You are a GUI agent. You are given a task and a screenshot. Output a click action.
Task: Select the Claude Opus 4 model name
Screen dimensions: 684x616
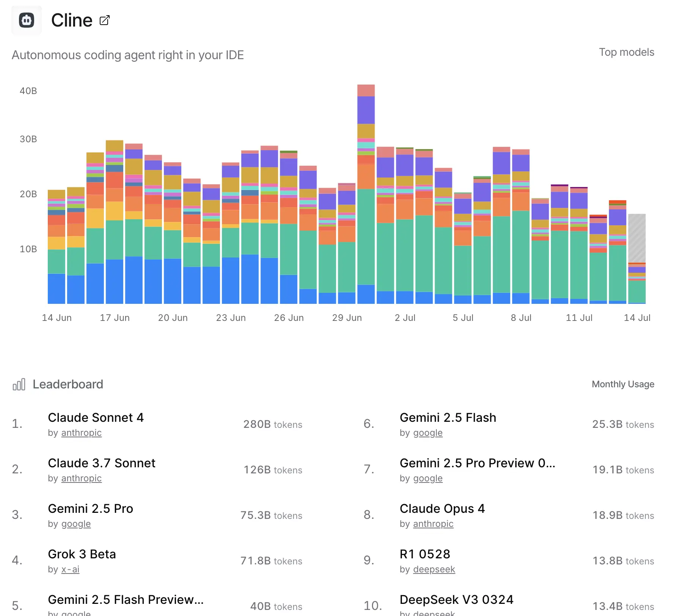[x=442, y=509]
